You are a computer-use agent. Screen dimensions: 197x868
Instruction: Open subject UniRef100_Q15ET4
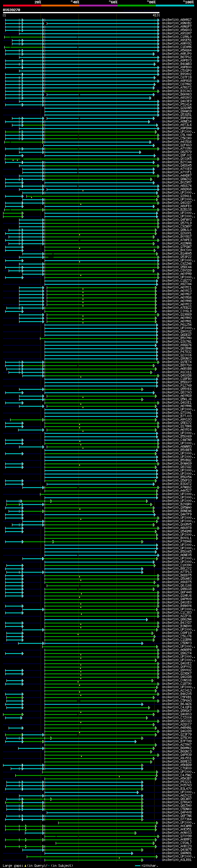(177, 362)
